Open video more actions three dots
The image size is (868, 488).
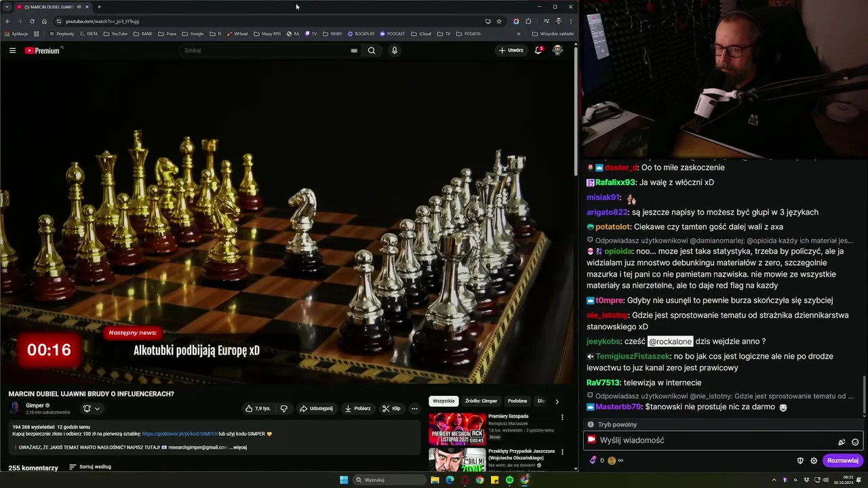[x=414, y=409]
